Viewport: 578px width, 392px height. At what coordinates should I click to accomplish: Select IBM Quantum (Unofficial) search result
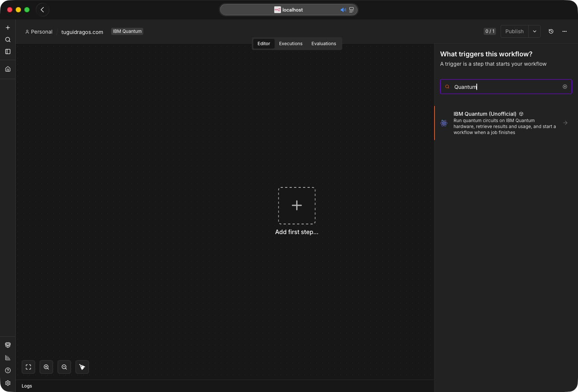(x=506, y=123)
